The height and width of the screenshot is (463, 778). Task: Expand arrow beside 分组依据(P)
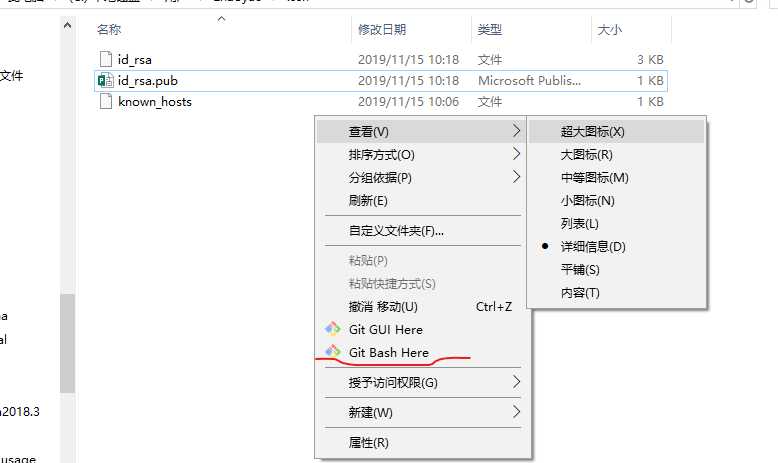(516, 177)
